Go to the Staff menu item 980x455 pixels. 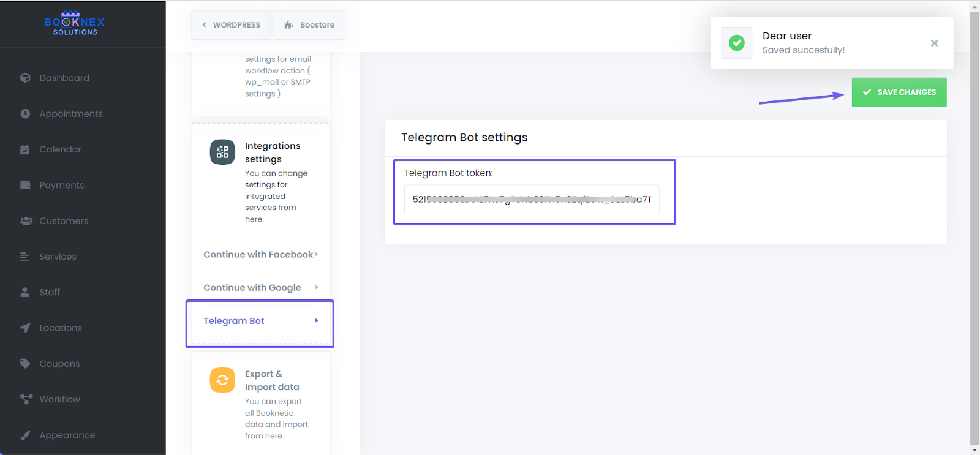(50, 292)
